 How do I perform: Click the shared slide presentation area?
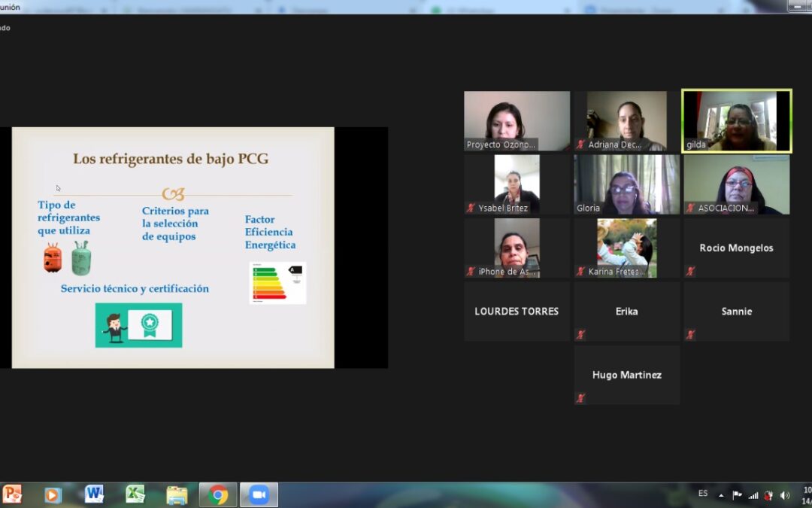(173, 247)
